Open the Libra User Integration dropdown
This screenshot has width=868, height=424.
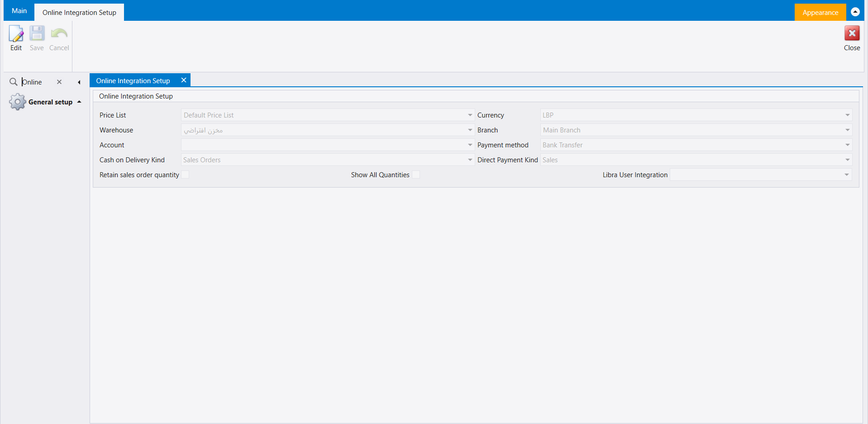tap(846, 175)
